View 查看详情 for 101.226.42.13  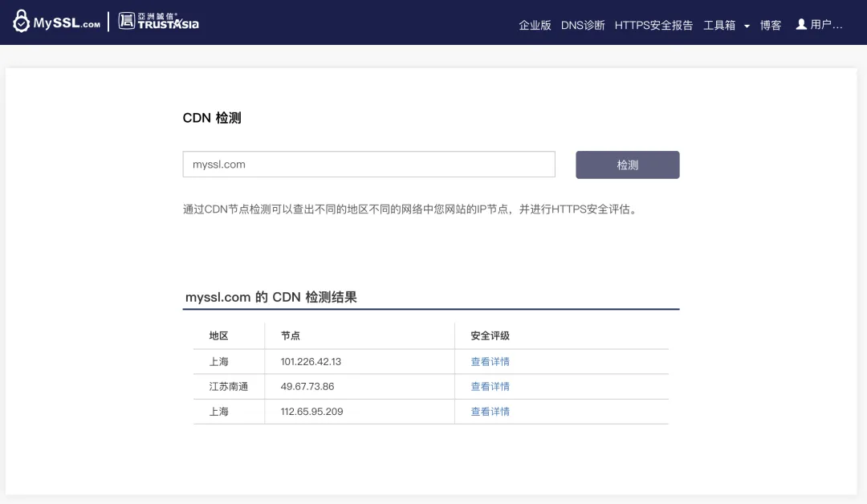click(x=490, y=361)
